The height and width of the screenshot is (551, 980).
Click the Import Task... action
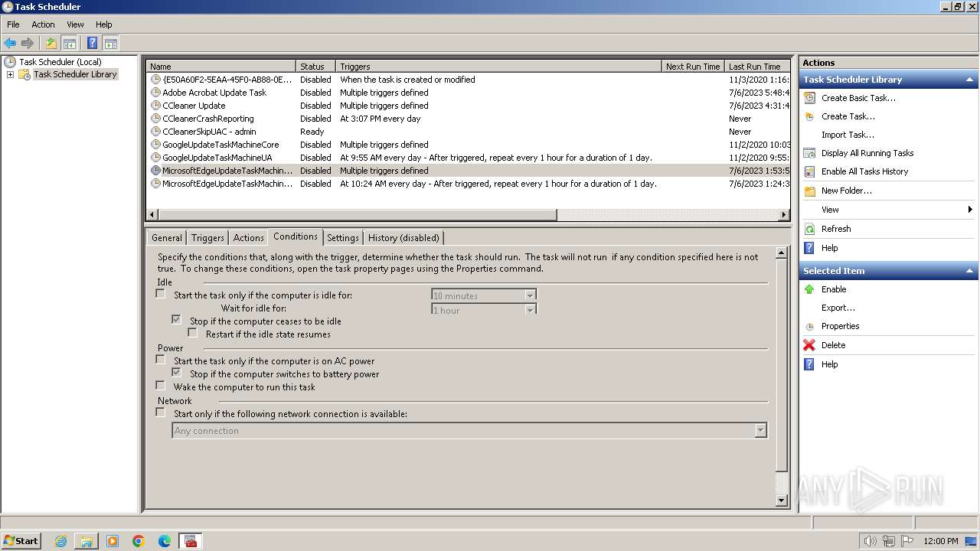(848, 135)
